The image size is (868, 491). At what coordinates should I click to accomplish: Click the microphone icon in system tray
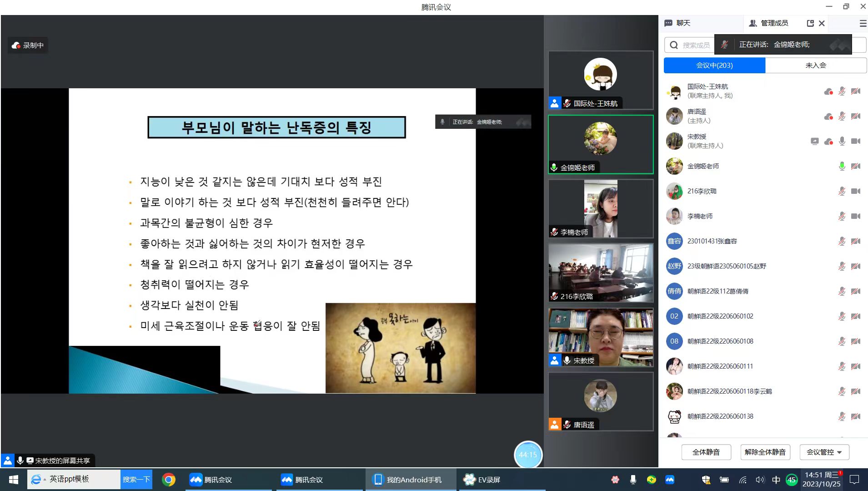click(x=632, y=480)
